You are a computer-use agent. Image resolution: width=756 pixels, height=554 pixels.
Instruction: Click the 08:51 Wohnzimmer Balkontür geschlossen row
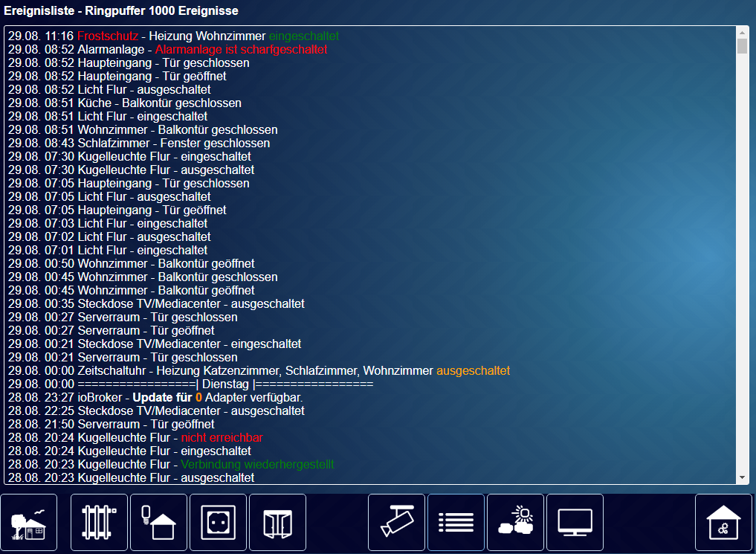(143, 129)
